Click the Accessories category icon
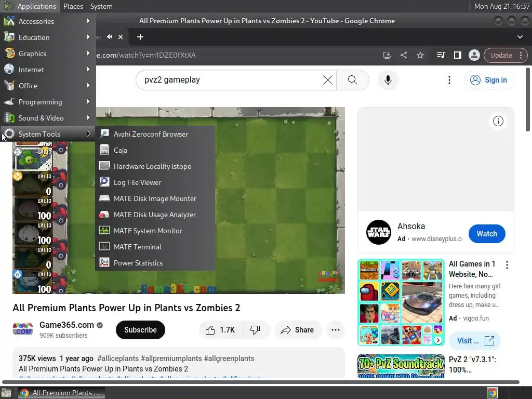 (9, 21)
